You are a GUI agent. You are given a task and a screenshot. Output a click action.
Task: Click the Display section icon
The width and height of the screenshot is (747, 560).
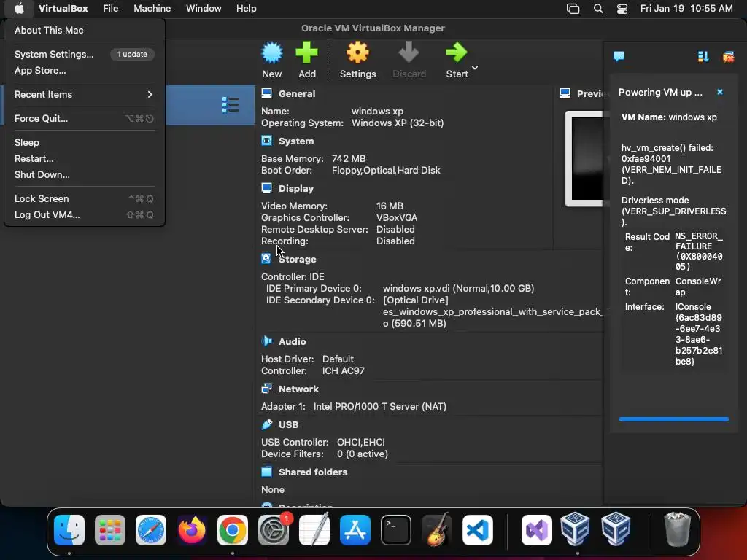(x=267, y=188)
